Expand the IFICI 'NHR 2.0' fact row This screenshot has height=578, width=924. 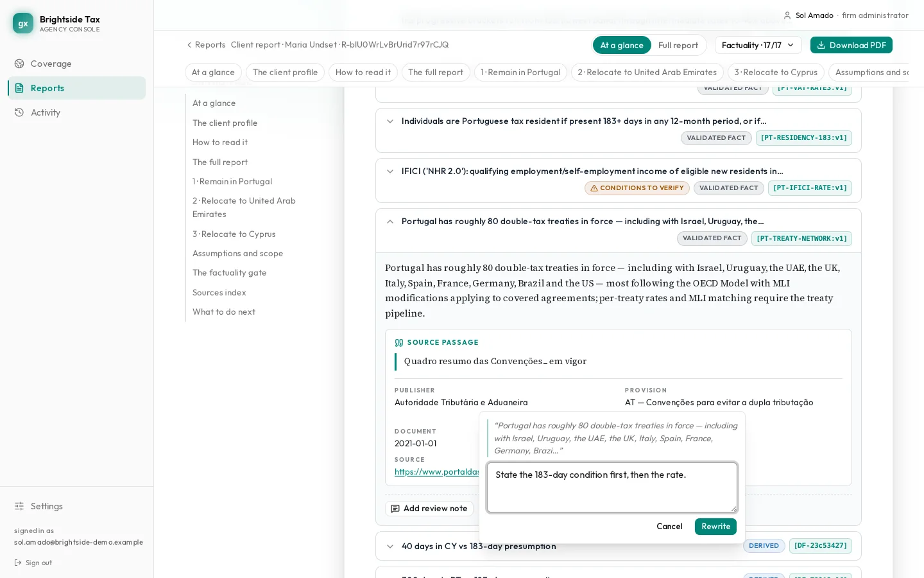click(618, 180)
